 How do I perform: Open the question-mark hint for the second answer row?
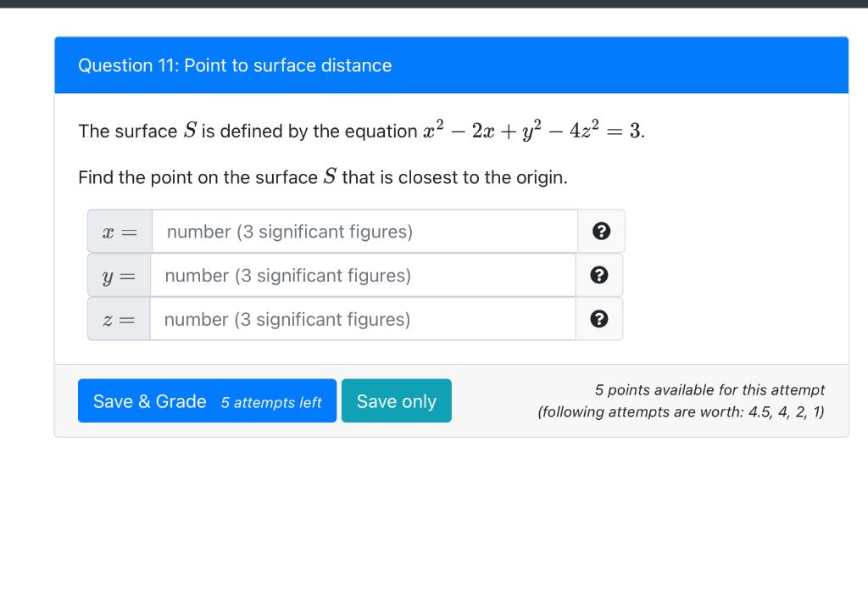tap(600, 275)
